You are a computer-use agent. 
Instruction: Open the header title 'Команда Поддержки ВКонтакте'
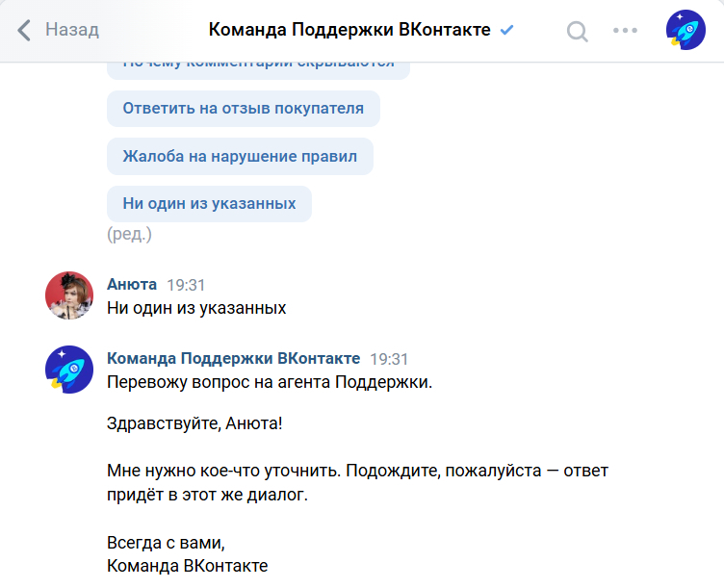tap(350, 30)
